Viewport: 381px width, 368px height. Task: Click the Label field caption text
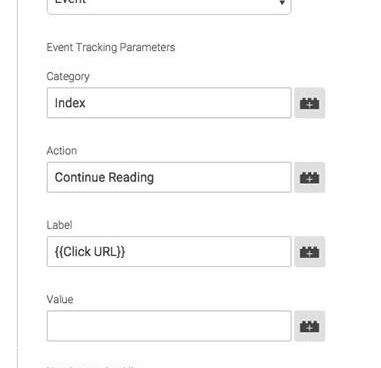59,225
